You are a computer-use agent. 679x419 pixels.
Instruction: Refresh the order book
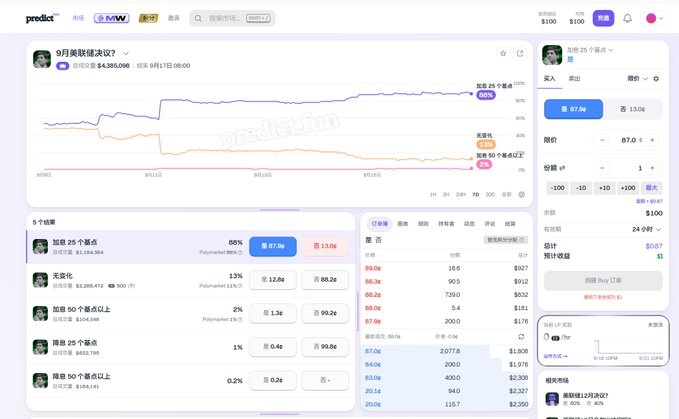pos(521,336)
